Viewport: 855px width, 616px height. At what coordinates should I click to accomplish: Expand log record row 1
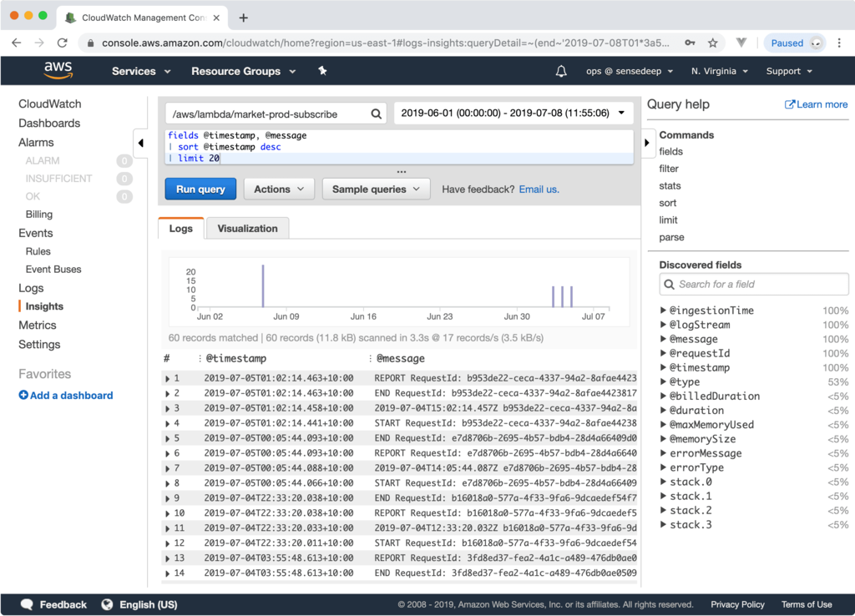(168, 379)
